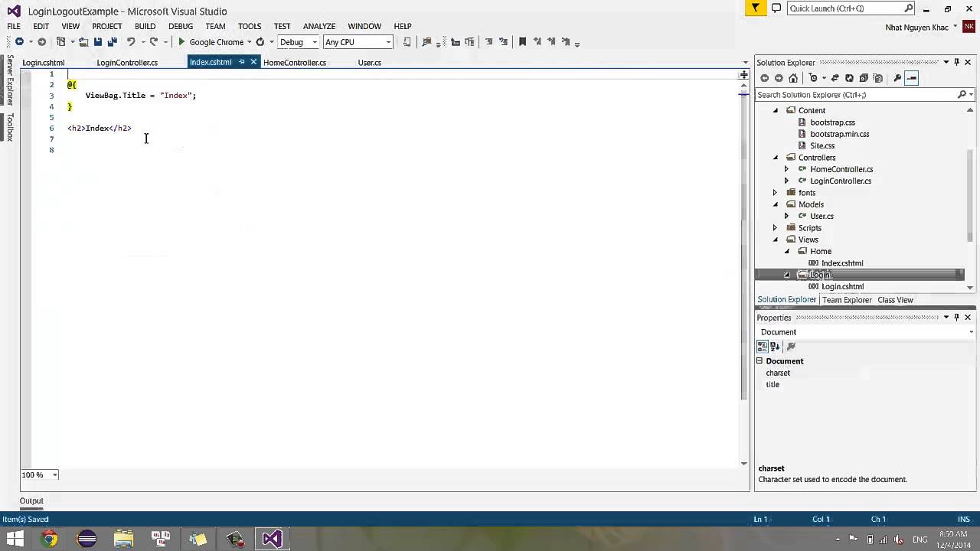Close the Index.cshtml tab
The height and width of the screenshot is (551, 980).
tap(253, 62)
